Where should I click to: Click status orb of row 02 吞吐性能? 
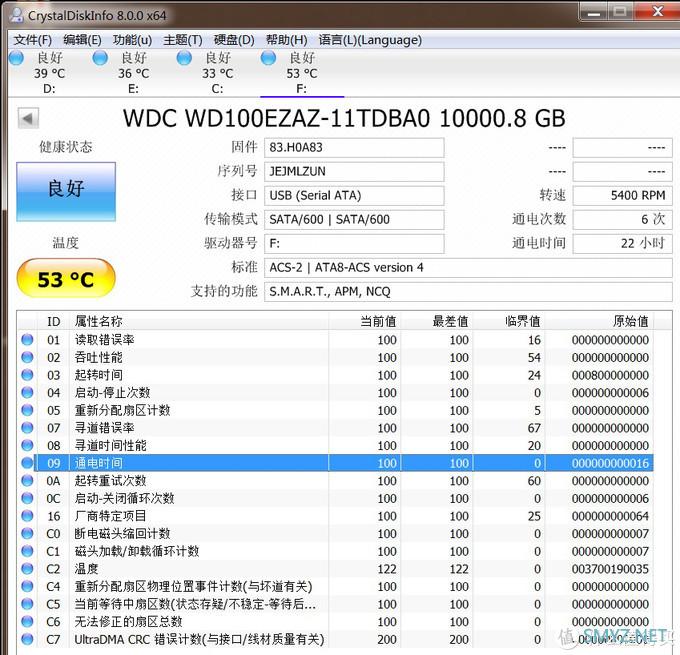27,357
